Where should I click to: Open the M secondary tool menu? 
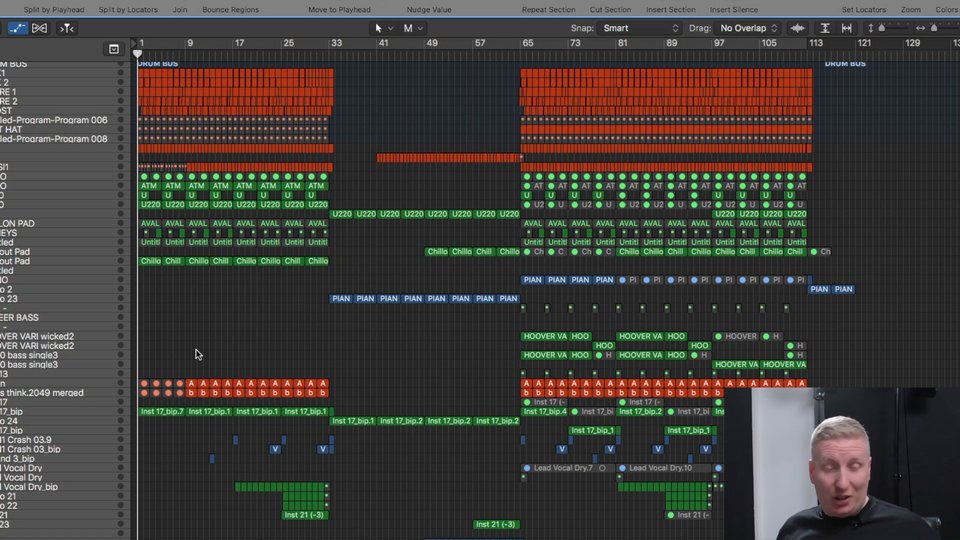coord(413,28)
